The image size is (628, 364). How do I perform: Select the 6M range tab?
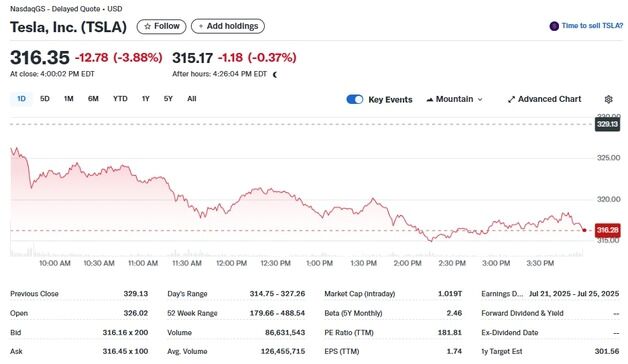tap(93, 99)
